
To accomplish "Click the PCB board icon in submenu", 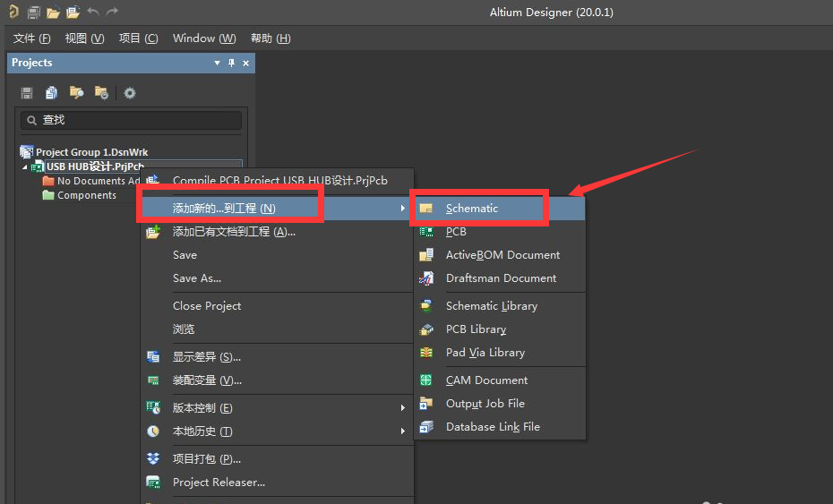I will tap(426, 232).
